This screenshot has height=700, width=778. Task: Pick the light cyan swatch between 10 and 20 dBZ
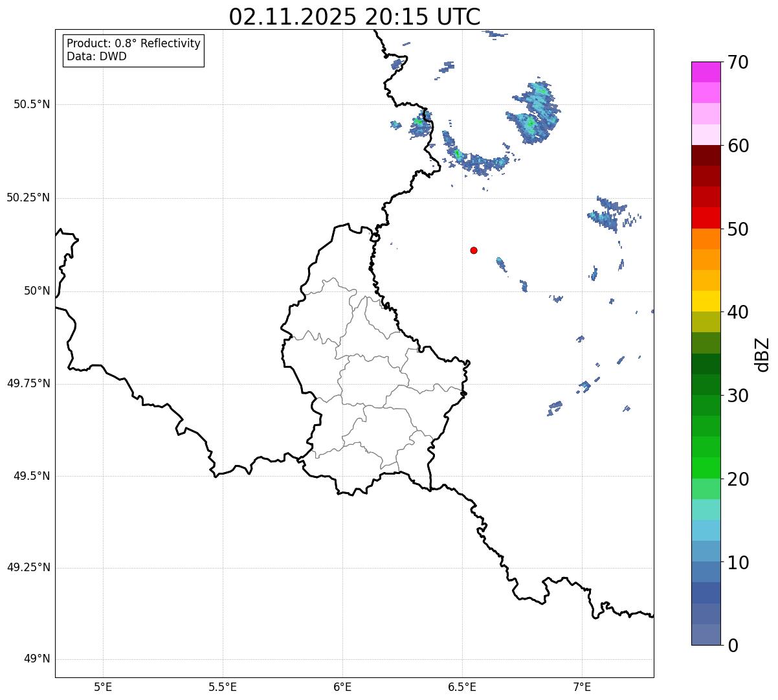(x=706, y=530)
